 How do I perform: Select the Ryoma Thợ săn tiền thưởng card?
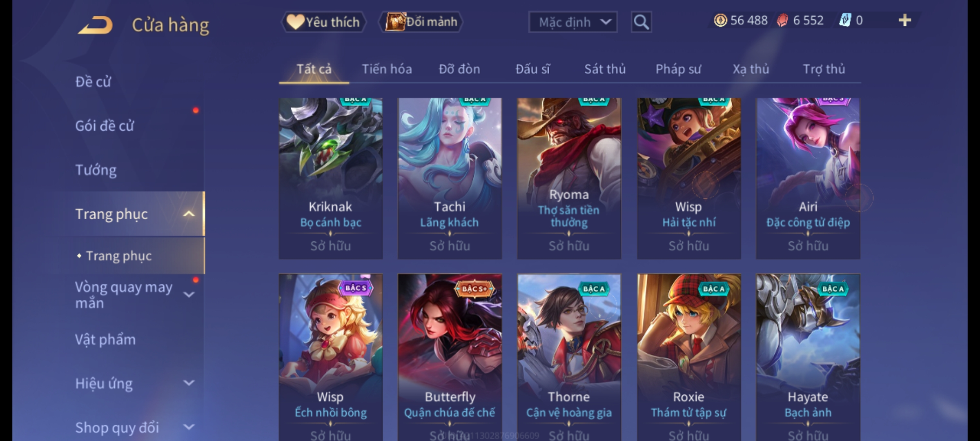pos(569,178)
